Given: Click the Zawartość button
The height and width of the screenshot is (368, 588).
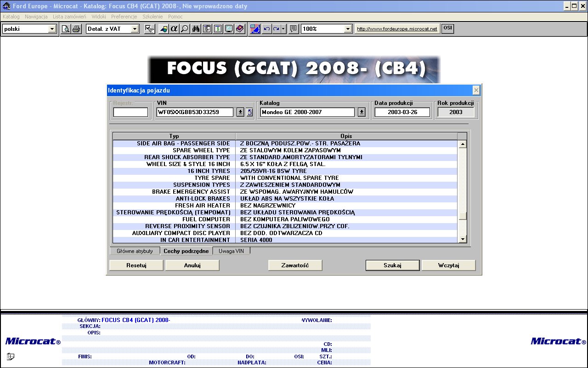Looking at the screenshot, I should click(x=295, y=265).
